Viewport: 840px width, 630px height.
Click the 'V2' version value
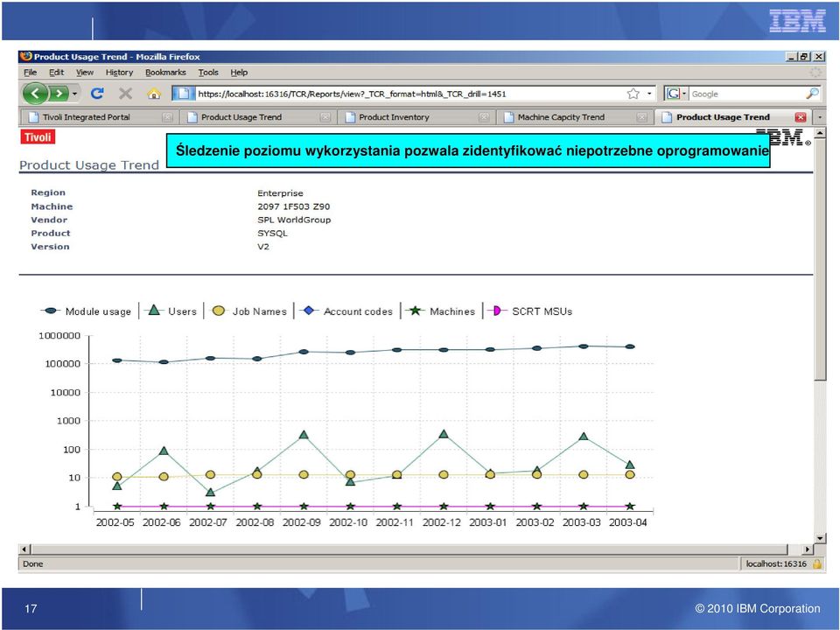point(263,247)
